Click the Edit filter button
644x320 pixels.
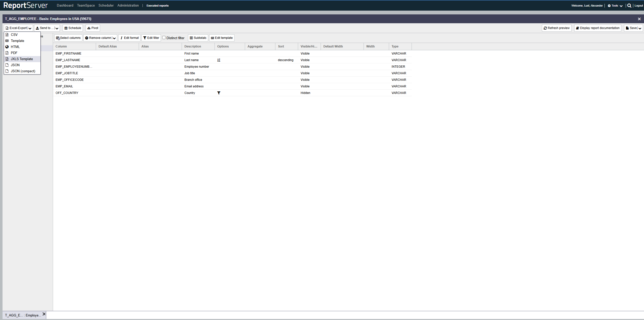pyautogui.click(x=151, y=38)
